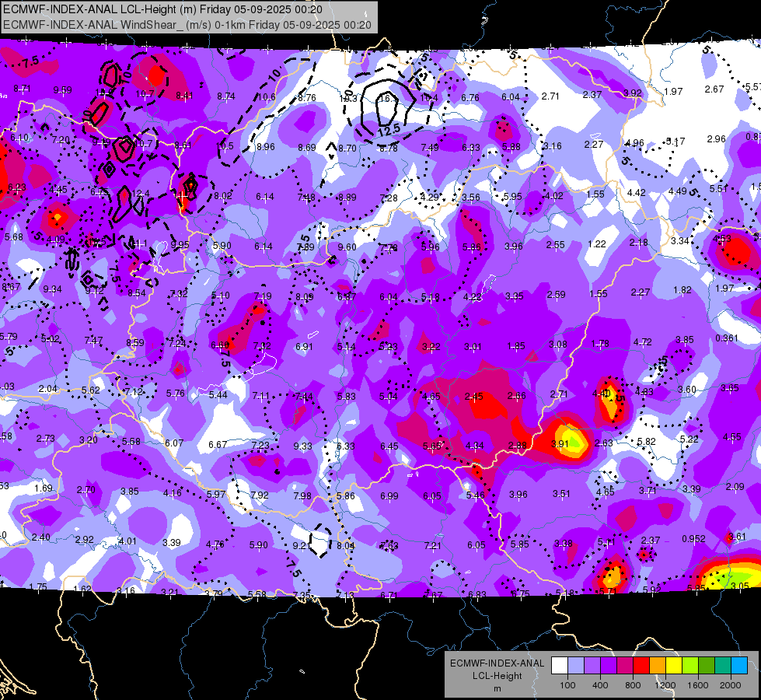Click the wind shear value 5.82

coord(647,441)
